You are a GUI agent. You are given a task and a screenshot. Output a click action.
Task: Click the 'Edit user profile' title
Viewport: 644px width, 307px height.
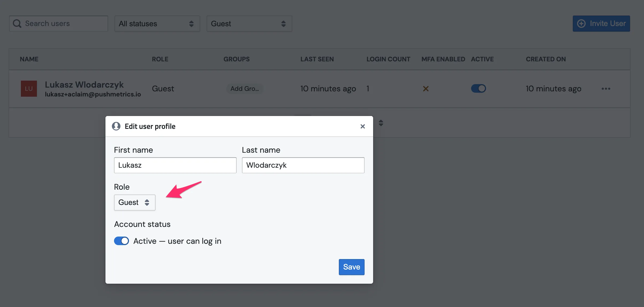(150, 126)
